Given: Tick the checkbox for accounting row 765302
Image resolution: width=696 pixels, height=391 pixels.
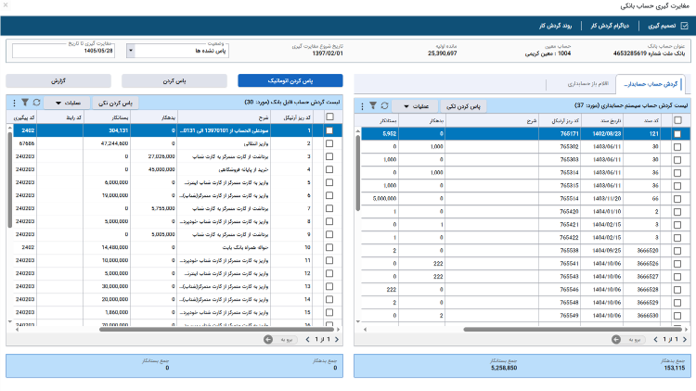Looking at the screenshot, I should tap(677, 146).
